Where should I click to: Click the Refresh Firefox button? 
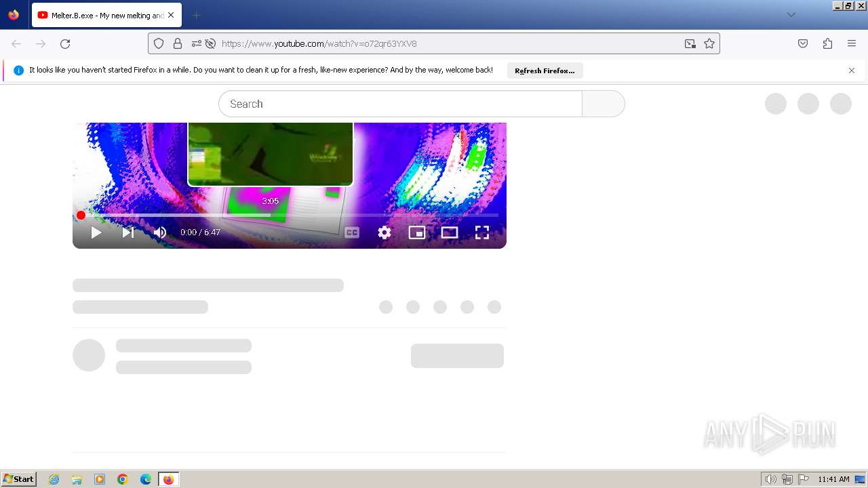pyautogui.click(x=545, y=70)
